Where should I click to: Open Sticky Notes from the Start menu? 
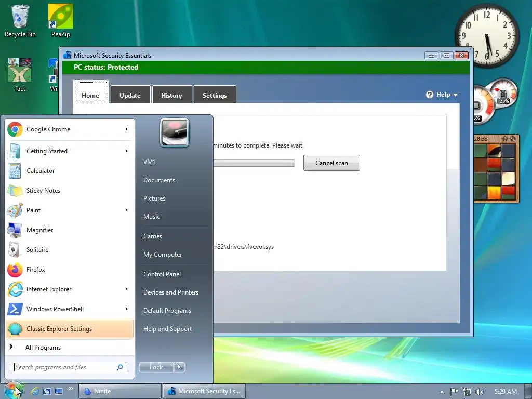pos(70,190)
